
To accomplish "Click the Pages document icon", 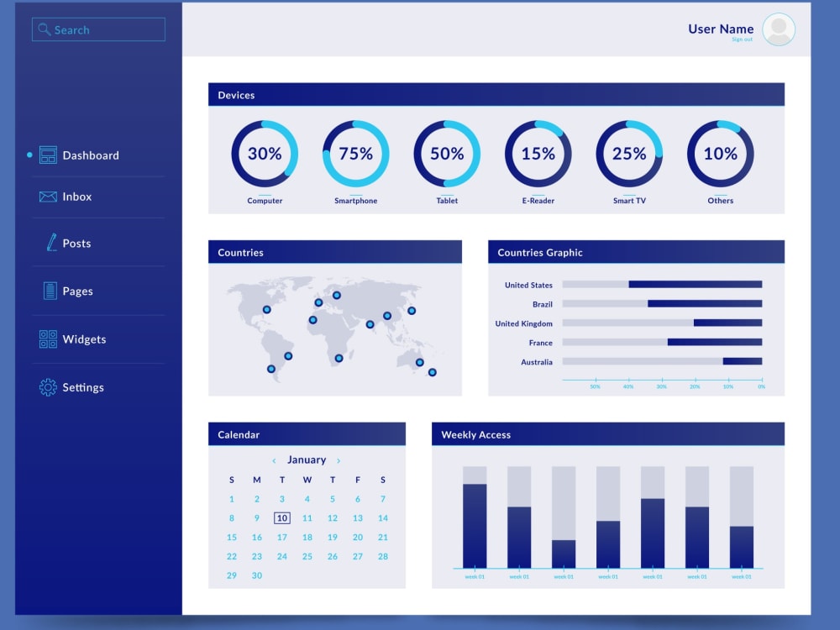I will pyautogui.click(x=50, y=291).
